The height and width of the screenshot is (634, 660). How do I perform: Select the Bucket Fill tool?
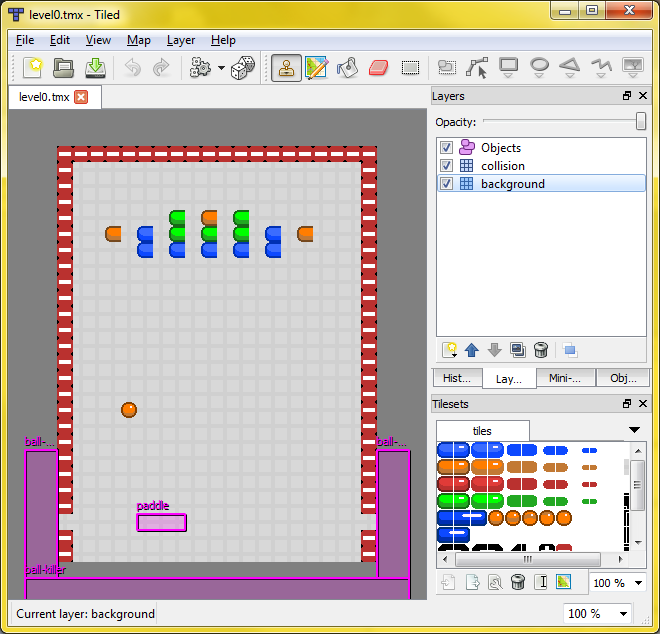(x=347, y=67)
